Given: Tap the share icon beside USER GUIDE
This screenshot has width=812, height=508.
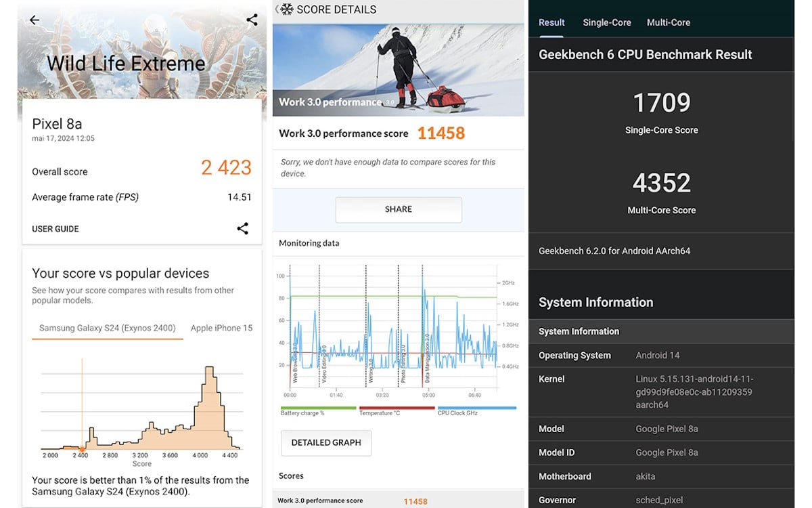Looking at the screenshot, I should click(243, 228).
